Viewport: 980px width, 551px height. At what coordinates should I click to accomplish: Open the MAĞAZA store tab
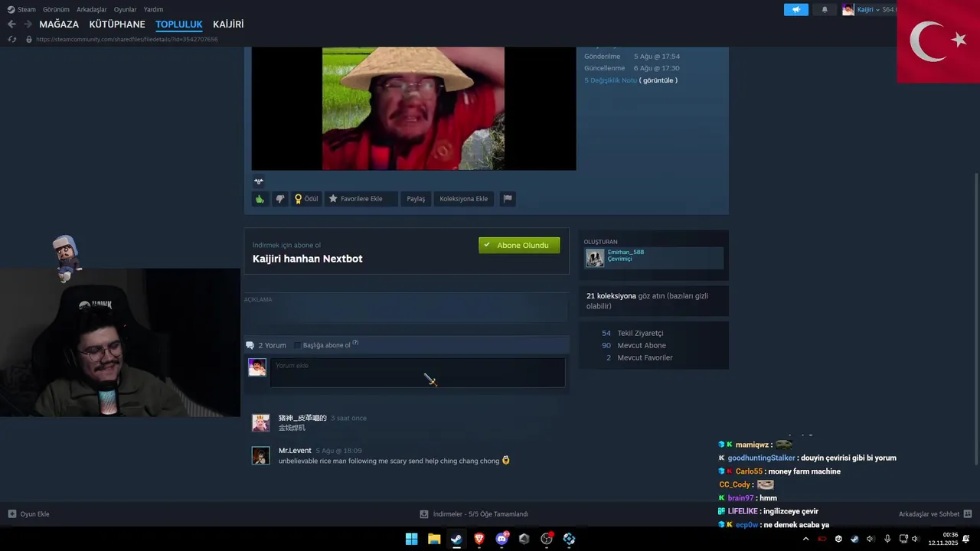coord(59,24)
